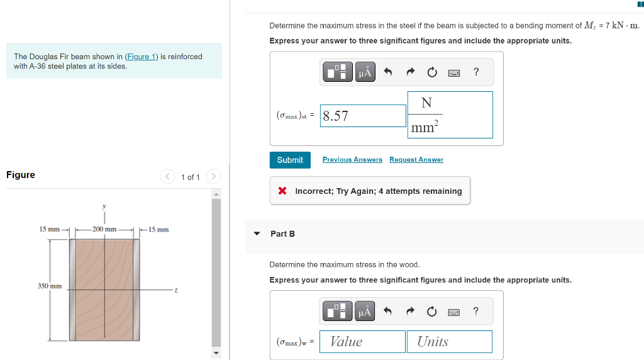Undo the last edit in the Part B answer
This screenshot has height=360, width=644.
point(387,311)
